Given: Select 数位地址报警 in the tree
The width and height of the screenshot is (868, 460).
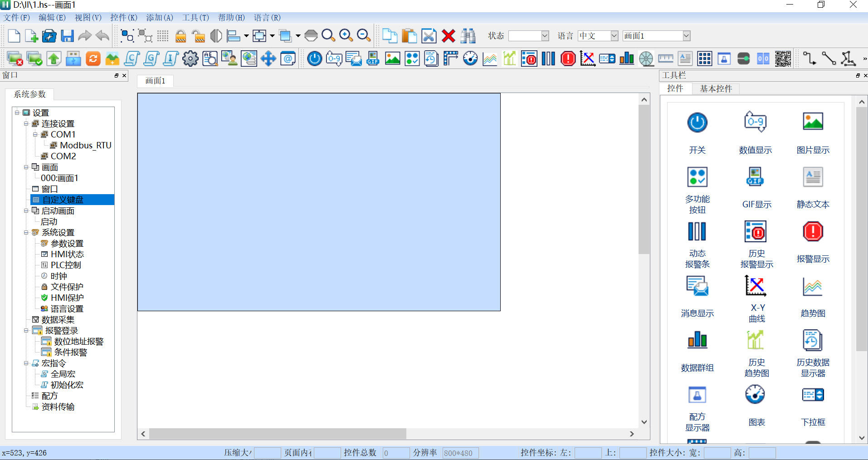Looking at the screenshot, I should [78, 342].
